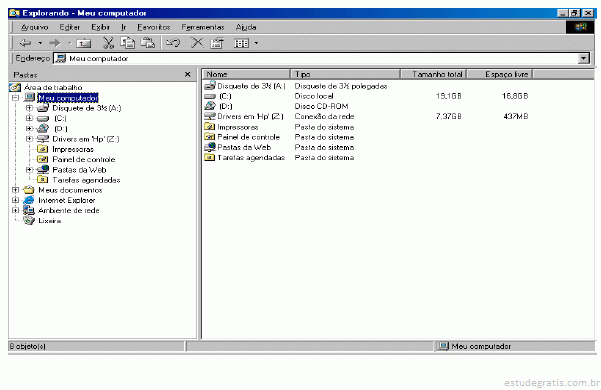Open the Ajuda menu
The image size is (601, 390).
click(x=246, y=27)
